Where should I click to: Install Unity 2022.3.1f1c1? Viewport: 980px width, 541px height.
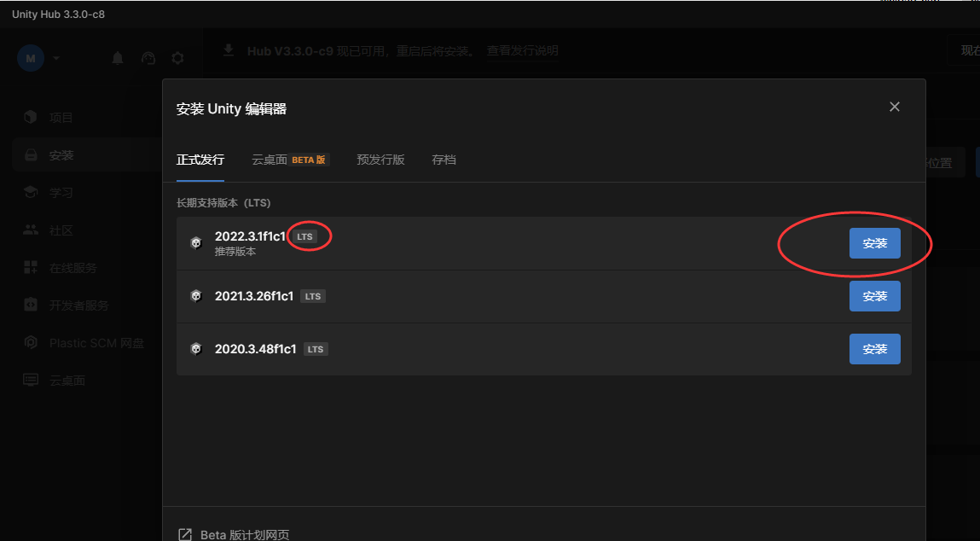tap(874, 243)
